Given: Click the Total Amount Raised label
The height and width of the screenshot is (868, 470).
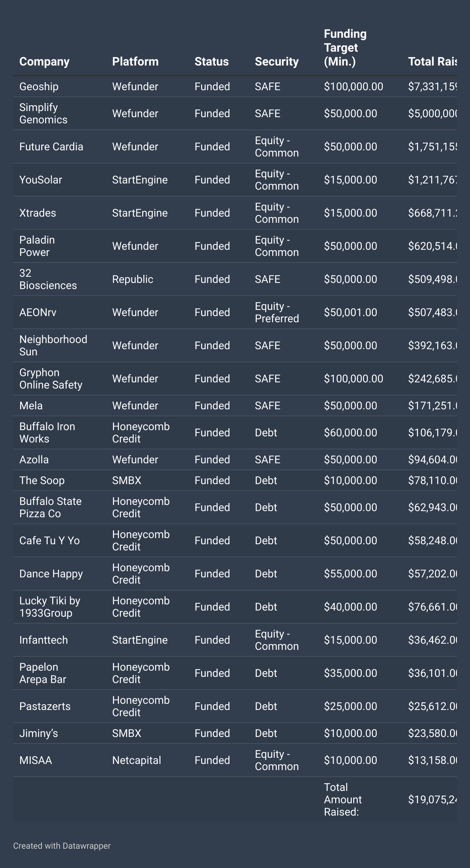Looking at the screenshot, I should point(341,799).
